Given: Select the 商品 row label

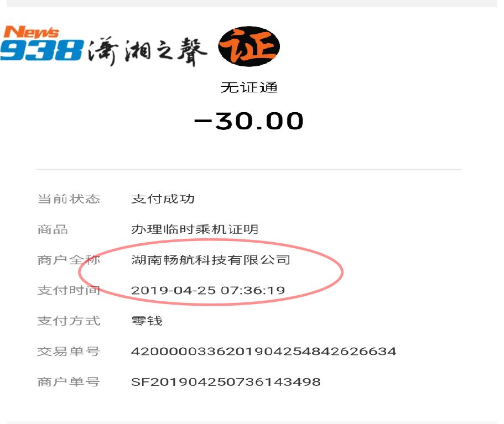Looking at the screenshot, I should 53,229.
